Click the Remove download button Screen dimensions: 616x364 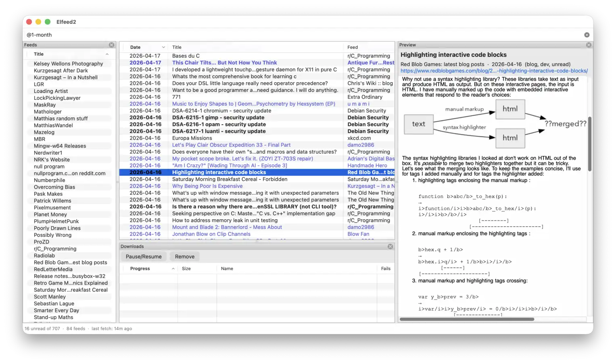[184, 256]
